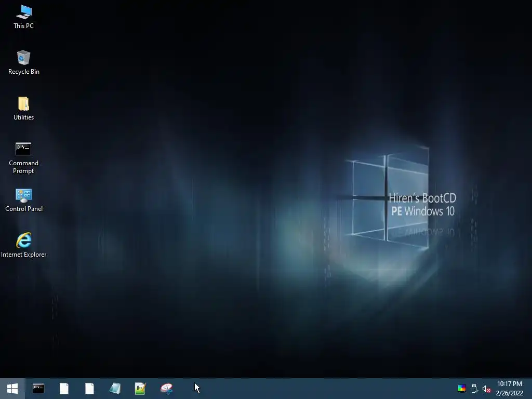Open the blue glass notepad taskbar icon

tap(115, 389)
